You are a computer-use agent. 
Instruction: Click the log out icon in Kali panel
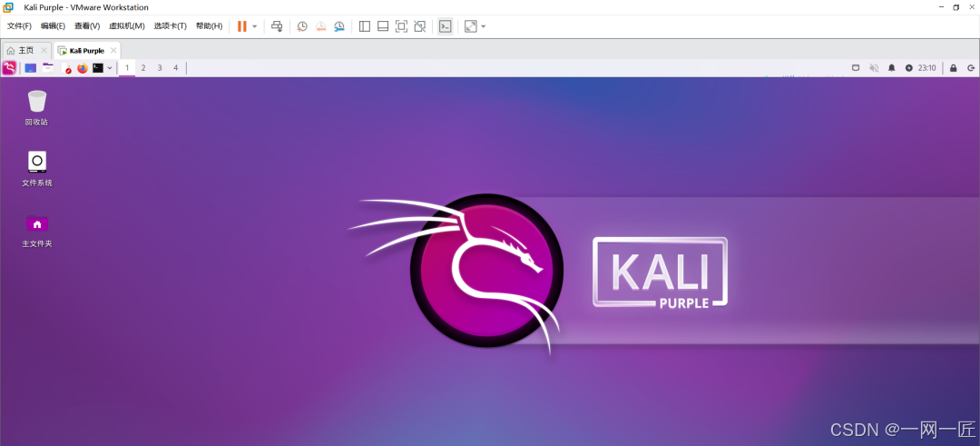971,67
